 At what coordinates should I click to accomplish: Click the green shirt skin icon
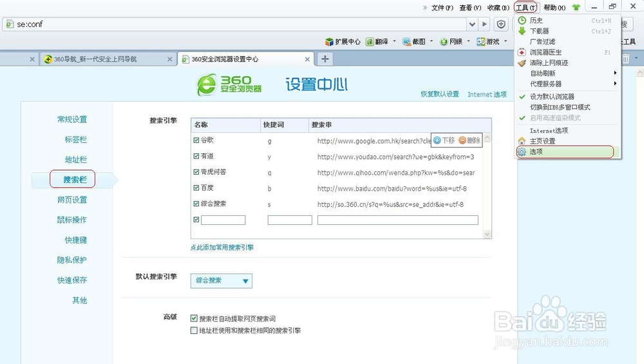point(576,7)
